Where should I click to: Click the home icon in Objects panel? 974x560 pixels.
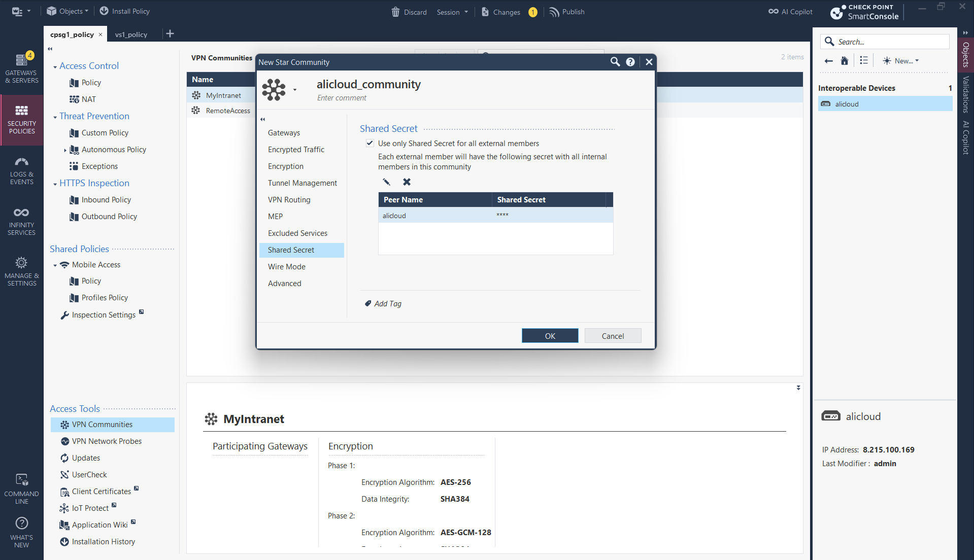[x=845, y=61]
